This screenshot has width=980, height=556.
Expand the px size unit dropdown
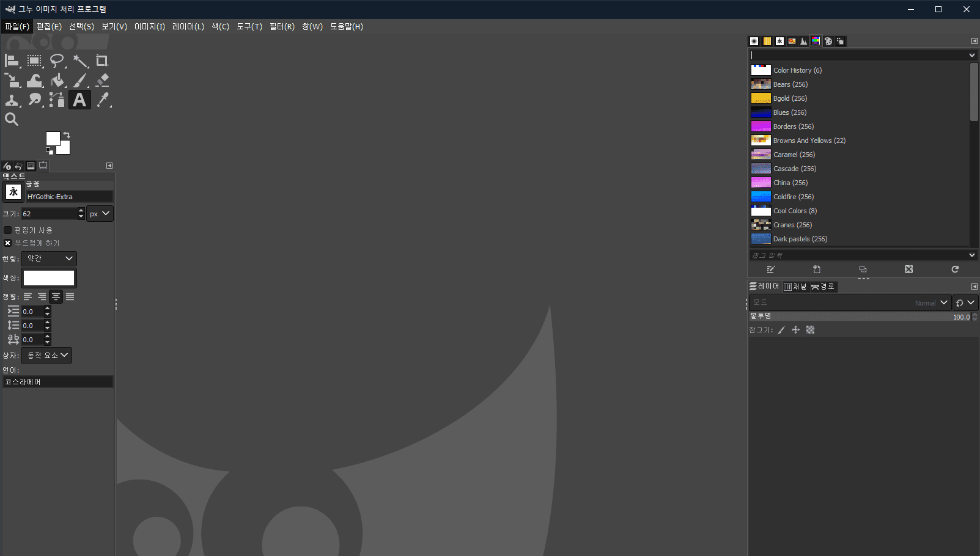[x=100, y=214]
